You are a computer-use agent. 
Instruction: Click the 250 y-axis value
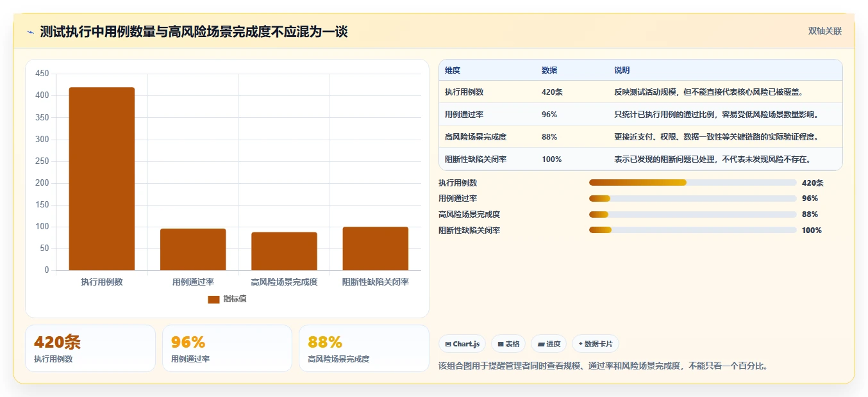(x=42, y=161)
